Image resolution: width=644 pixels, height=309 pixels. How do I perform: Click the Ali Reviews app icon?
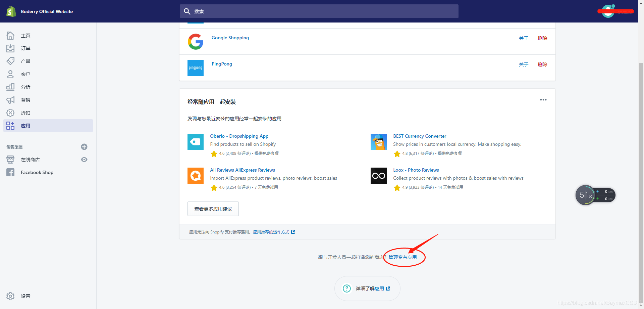[x=196, y=176]
